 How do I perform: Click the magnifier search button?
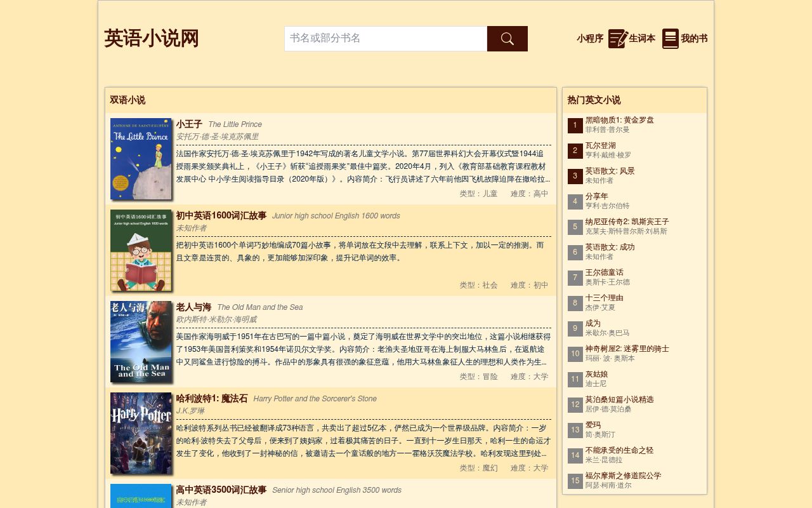(507, 39)
